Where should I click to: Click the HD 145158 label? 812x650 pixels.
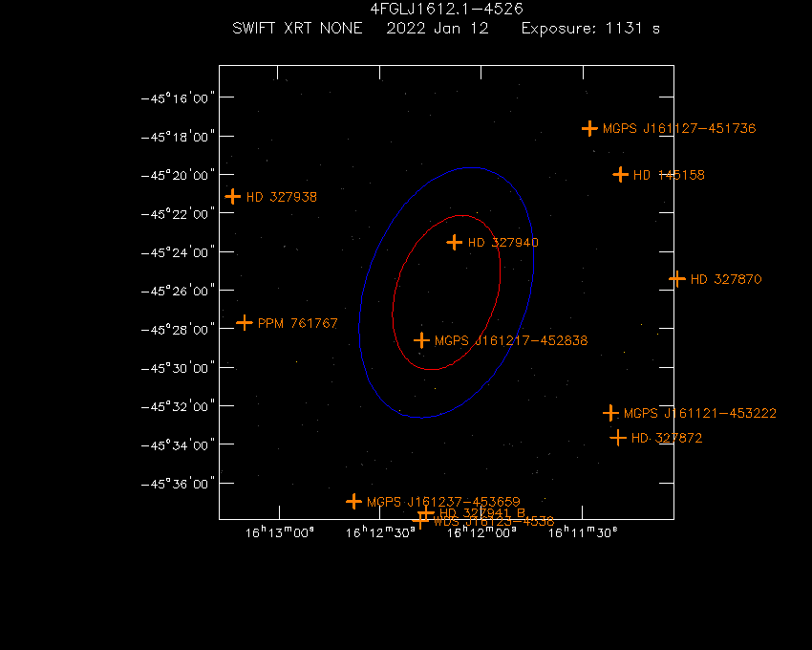[669, 175]
